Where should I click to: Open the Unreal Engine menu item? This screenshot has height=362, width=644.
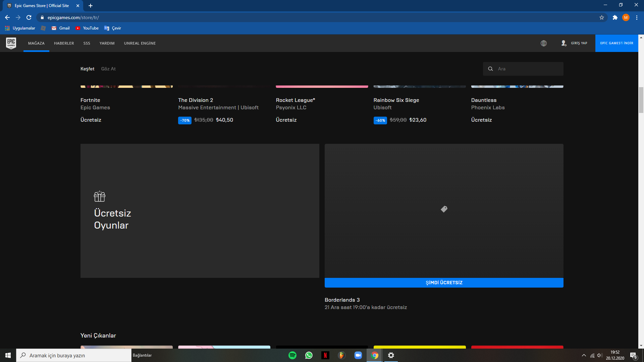(140, 43)
